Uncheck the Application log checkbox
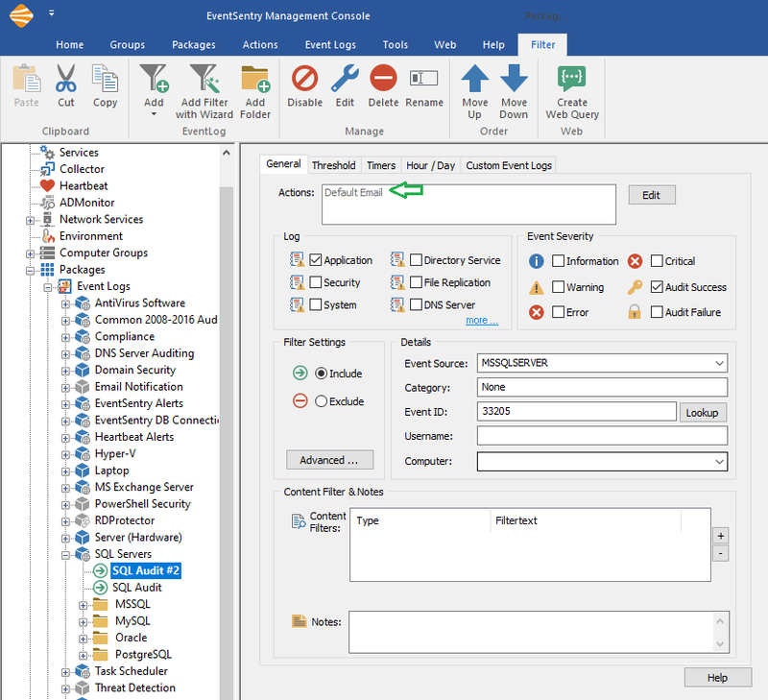 (316, 259)
